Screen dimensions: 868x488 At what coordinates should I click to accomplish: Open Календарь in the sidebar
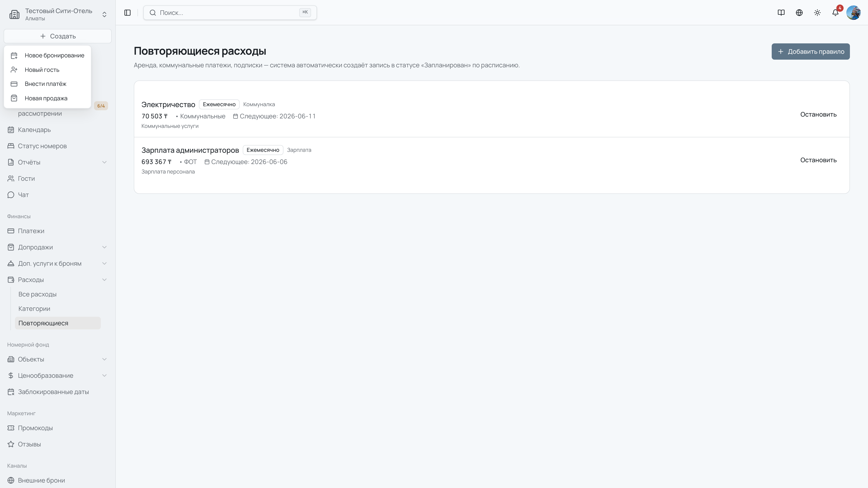click(x=58, y=130)
